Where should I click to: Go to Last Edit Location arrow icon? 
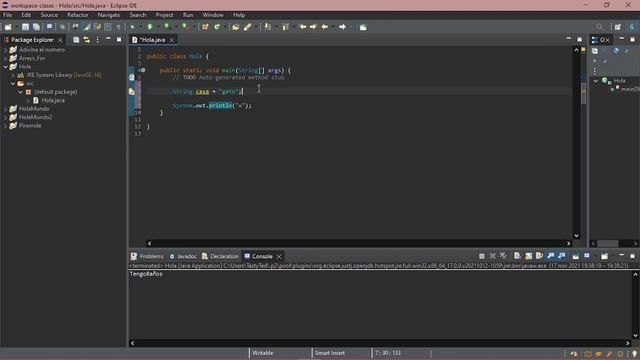coord(302,27)
